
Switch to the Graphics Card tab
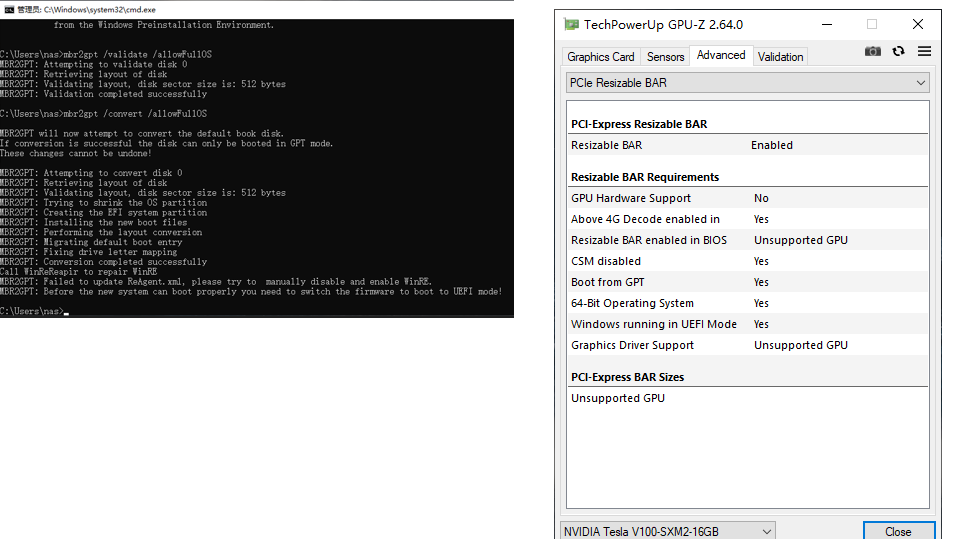[601, 57]
